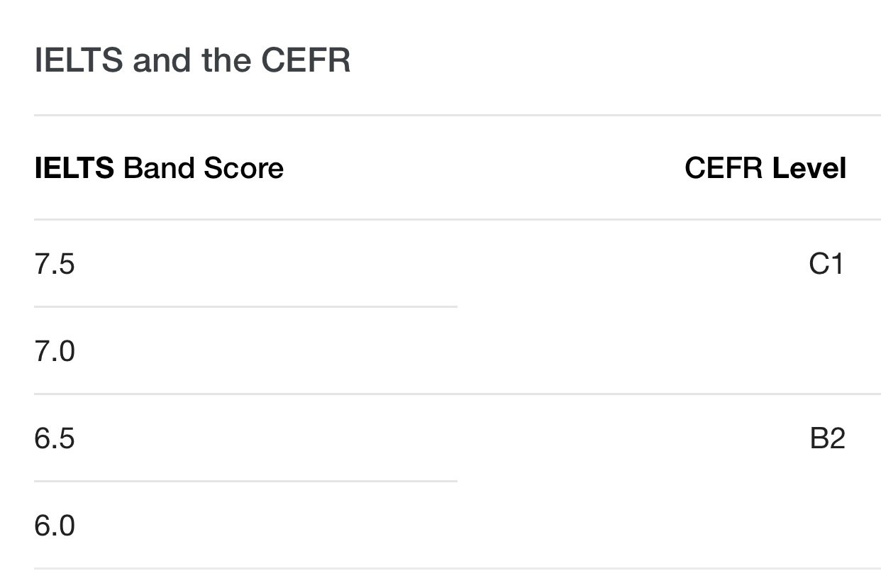Screen dimensions: 881x588
Task: Click the word 'CEFR' in the title
Action: point(306,61)
